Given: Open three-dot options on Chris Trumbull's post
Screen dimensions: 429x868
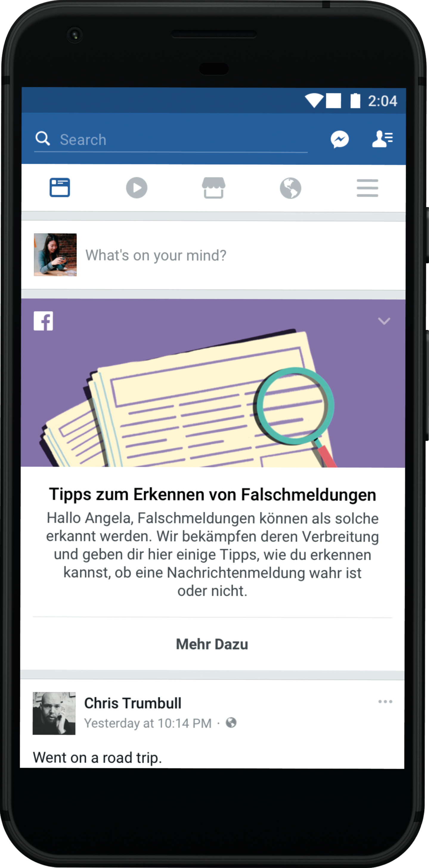Looking at the screenshot, I should coord(385,701).
